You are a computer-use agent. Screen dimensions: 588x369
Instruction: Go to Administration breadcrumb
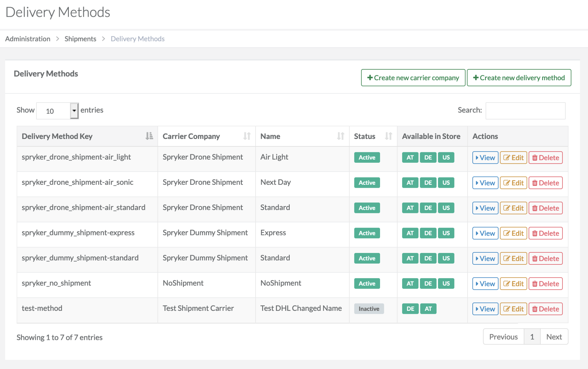point(28,39)
